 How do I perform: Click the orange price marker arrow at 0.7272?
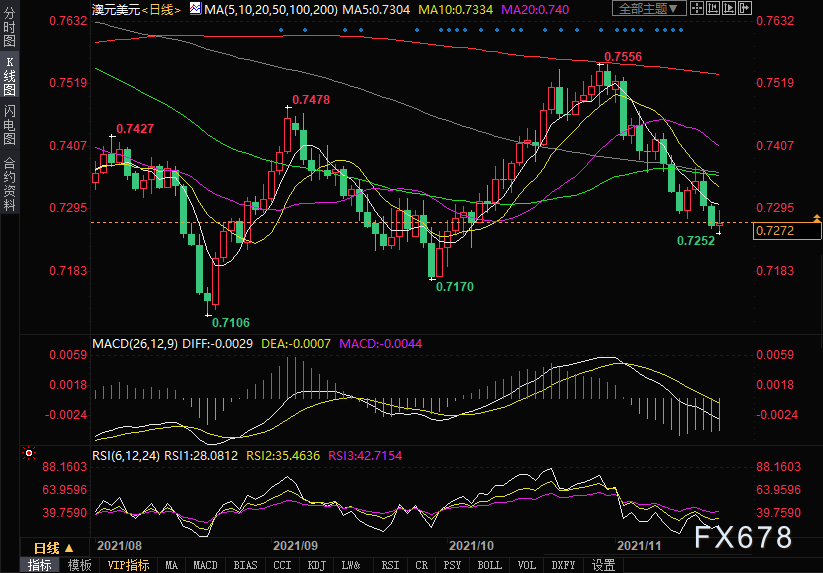pos(816,217)
